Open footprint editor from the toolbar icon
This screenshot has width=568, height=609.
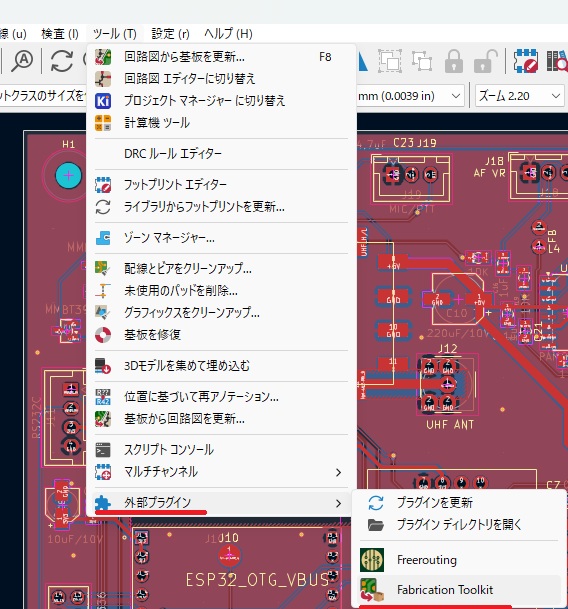526,61
